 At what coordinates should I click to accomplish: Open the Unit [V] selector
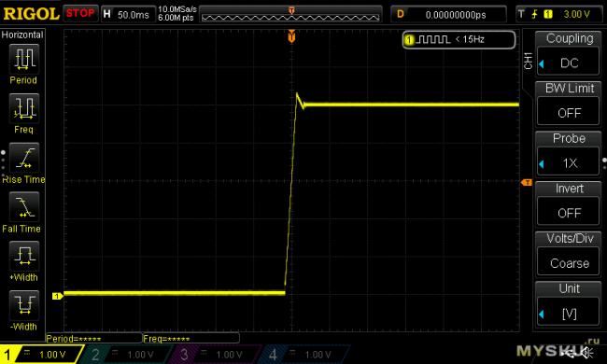569,304
